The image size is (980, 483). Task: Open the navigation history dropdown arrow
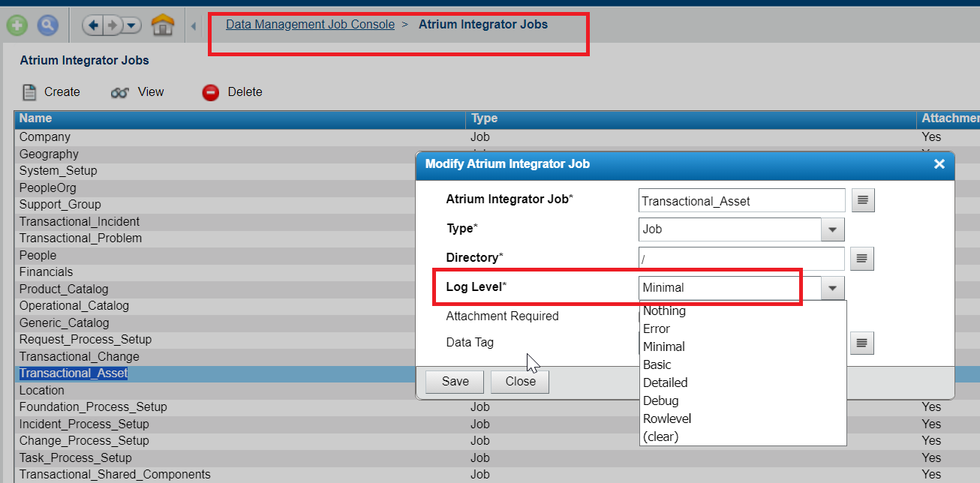tap(131, 25)
